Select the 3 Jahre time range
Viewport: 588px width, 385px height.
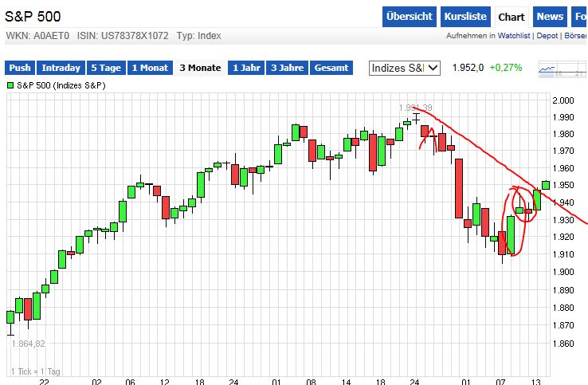click(288, 68)
